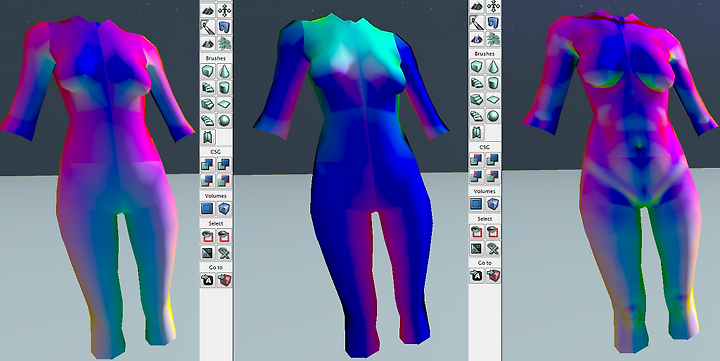
Task: Choose Cylinder brush in right toolbar
Action: 493,83
